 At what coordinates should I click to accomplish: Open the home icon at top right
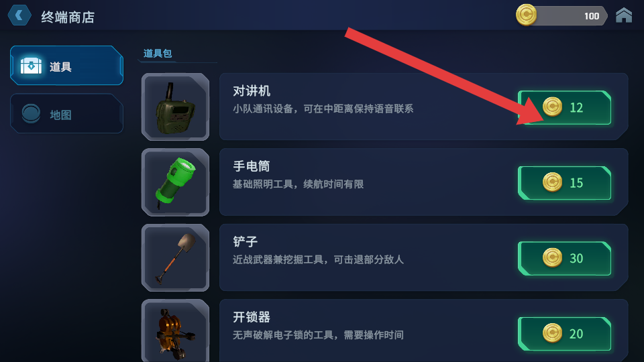tap(623, 15)
